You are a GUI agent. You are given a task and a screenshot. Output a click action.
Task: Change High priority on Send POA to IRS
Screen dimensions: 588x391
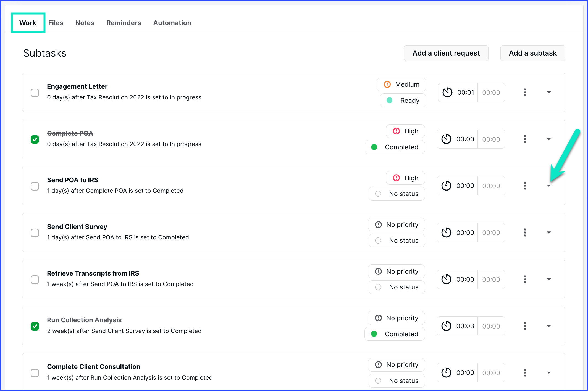coord(405,178)
